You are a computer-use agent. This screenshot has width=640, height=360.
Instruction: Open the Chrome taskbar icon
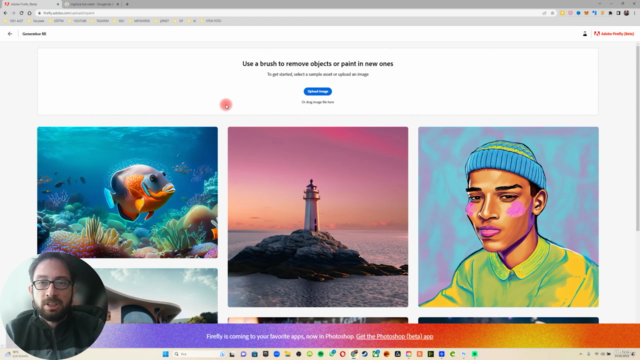coord(353,354)
